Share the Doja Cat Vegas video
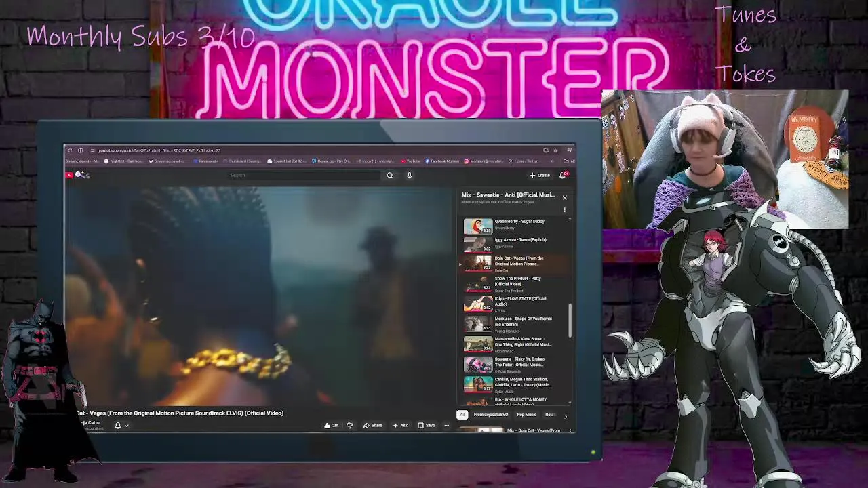 pos(372,426)
